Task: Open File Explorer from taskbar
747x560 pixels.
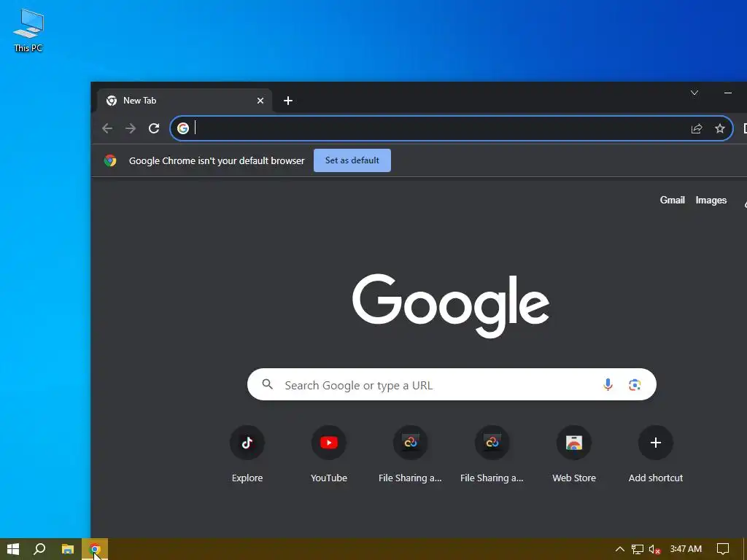Action: pyautogui.click(x=68, y=549)
